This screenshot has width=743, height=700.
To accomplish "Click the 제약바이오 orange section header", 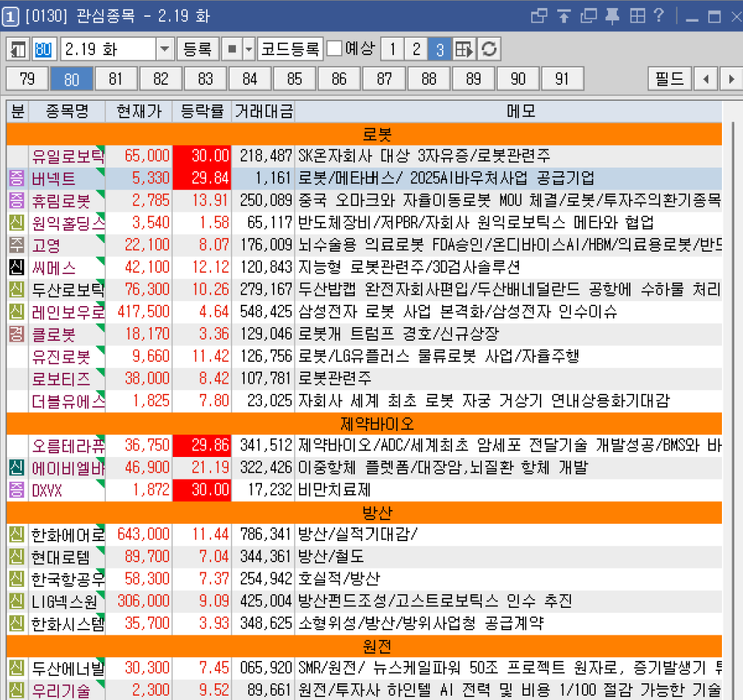I will (364, 424).
